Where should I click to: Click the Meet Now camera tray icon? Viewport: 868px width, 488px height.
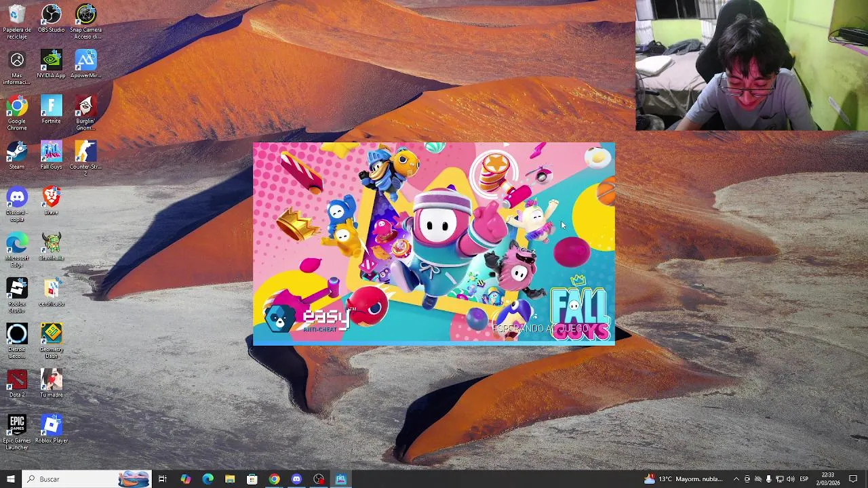(x=747, y=479)
